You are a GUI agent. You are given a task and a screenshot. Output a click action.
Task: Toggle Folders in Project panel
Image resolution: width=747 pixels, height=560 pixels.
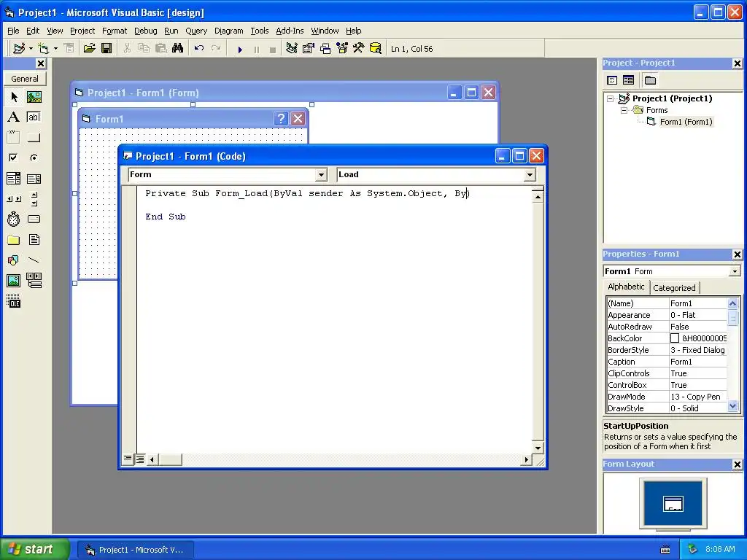pos(650,80)
